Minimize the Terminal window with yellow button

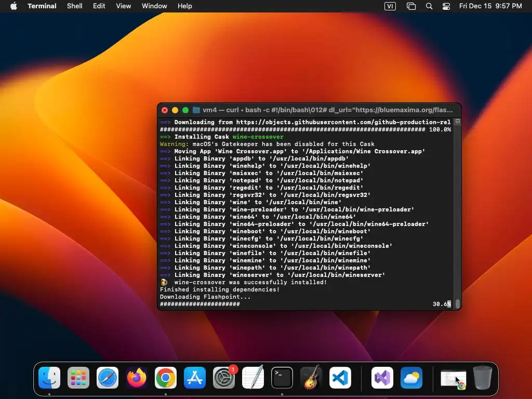point(175,110)
